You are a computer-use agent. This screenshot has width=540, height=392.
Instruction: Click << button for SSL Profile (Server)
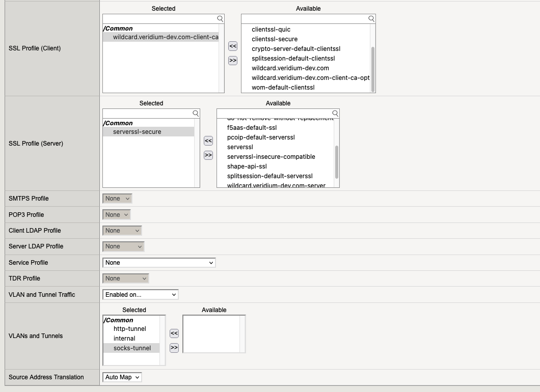pos(208,141)
